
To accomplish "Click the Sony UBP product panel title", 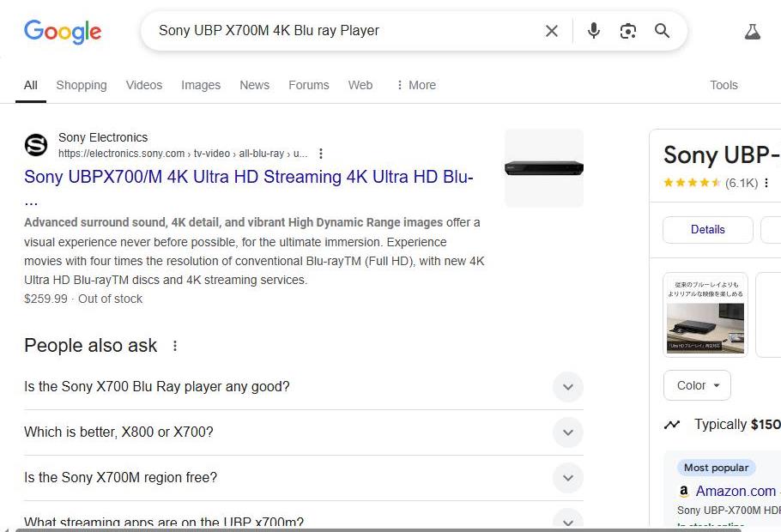I will coord(722,155).
